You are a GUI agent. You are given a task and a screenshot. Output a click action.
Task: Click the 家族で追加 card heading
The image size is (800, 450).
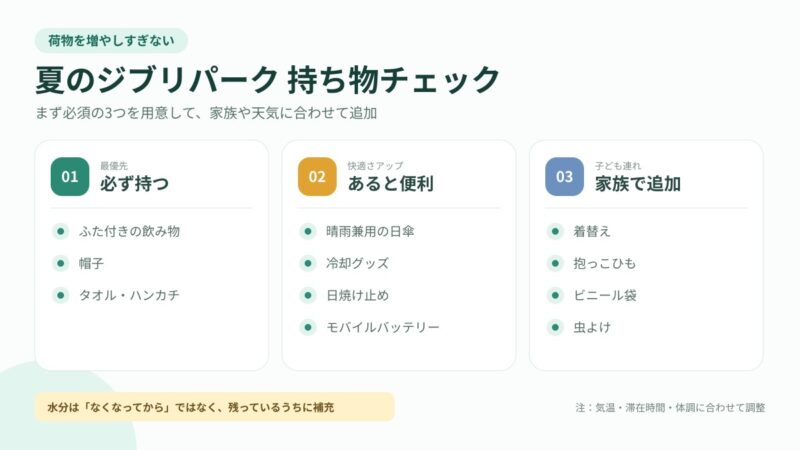pyautogui.click(x=638, y=184)
